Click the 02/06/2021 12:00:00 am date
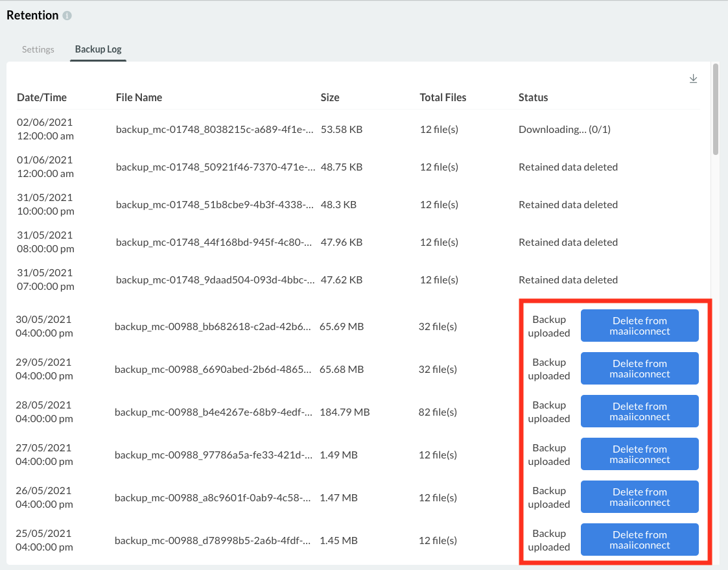 [45, 129]
